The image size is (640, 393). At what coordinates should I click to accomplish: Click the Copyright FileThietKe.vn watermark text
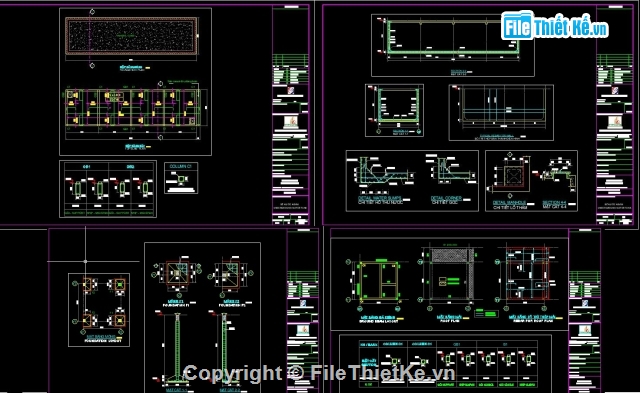point(319,373)
